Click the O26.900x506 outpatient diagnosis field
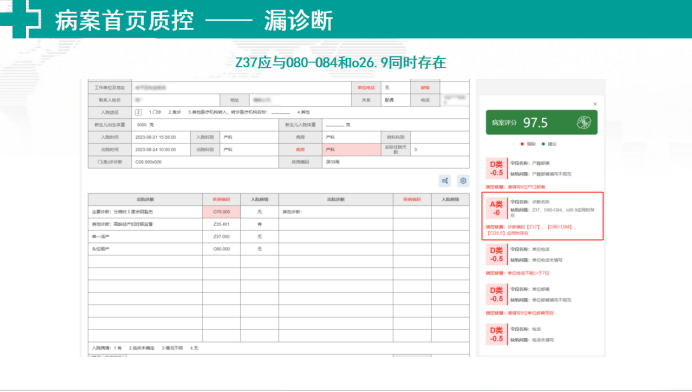The image size is (692, 392). click(205, 162)
